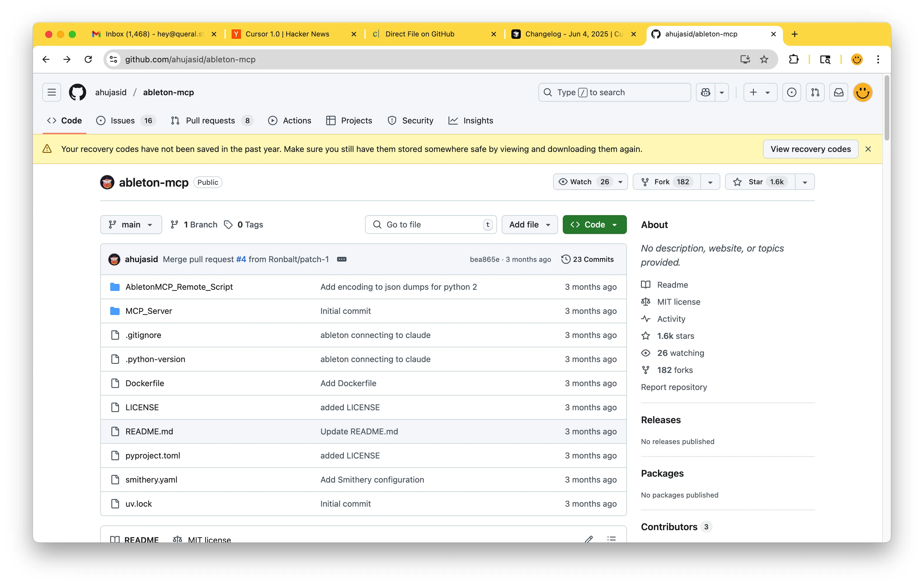Reload the GitHub page
Image resolution: width=924 pixels, height=586 pixels.
click(88, 59)
